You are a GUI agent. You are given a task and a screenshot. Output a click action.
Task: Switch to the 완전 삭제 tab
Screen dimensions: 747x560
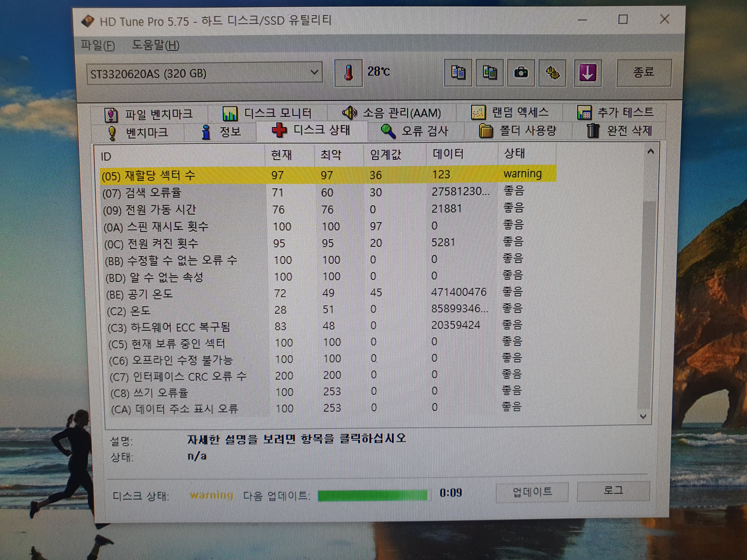pyautogui.click(x=619, y=130)
